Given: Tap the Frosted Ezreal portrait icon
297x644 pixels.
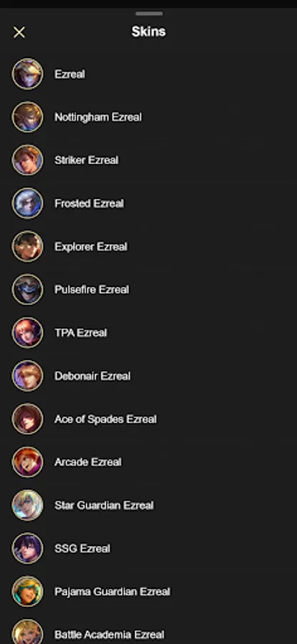Looking at the screenshot, I should pyautogui.click(x=27, y=203).
